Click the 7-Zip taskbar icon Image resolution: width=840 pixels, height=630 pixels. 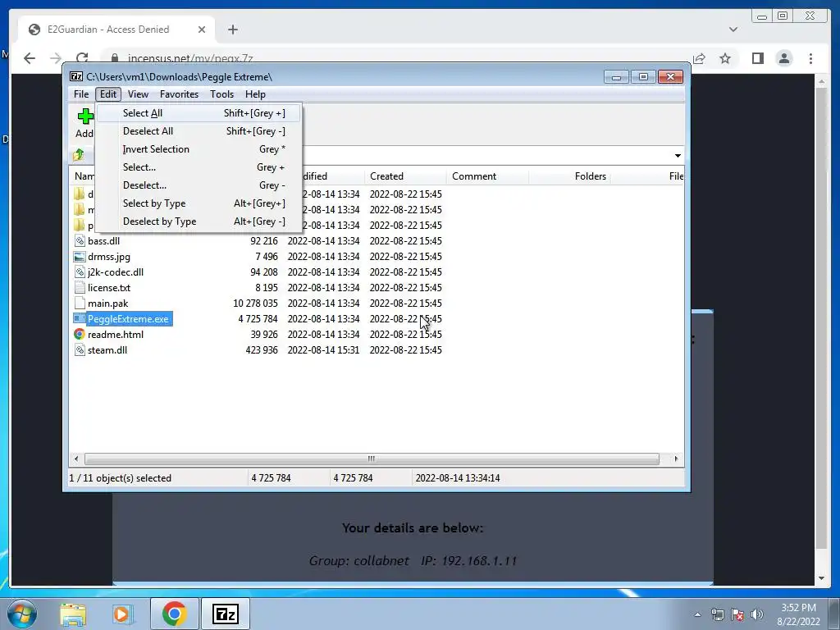(x=225, y=614)
